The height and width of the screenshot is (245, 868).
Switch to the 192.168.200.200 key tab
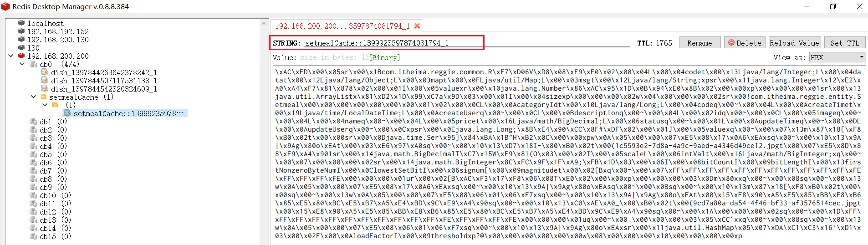click(x=342, y=26)
